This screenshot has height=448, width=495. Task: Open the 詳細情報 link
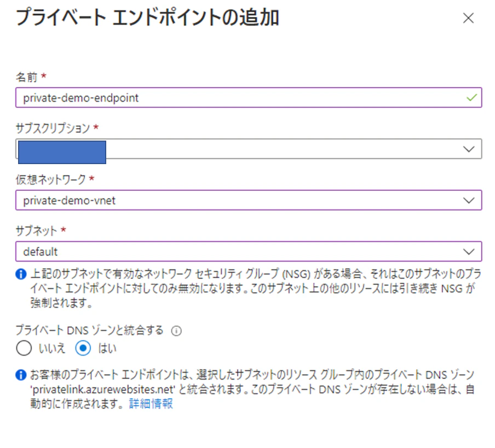tap(151, 404)
